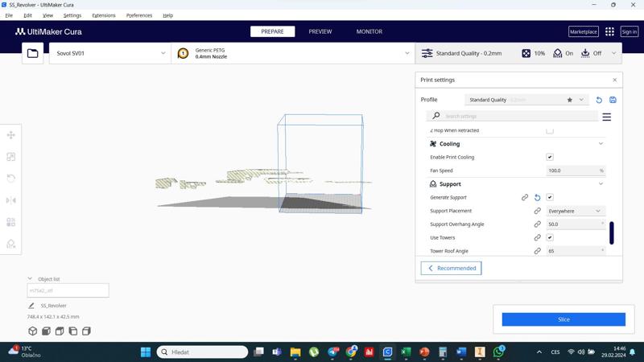Click the link icon next to Support Overhang Angle

pos(537,224)
